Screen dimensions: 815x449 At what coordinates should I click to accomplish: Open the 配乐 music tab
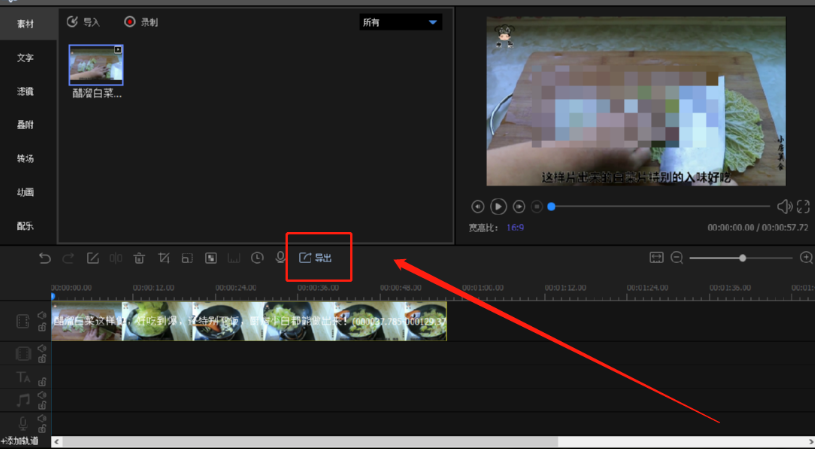[25, 226]
